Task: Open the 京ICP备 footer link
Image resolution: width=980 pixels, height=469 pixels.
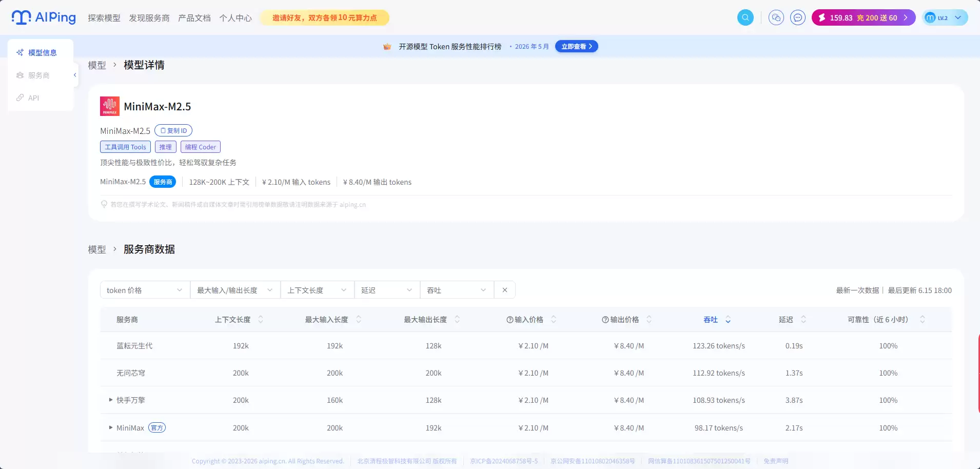Action: pos(504,461)
